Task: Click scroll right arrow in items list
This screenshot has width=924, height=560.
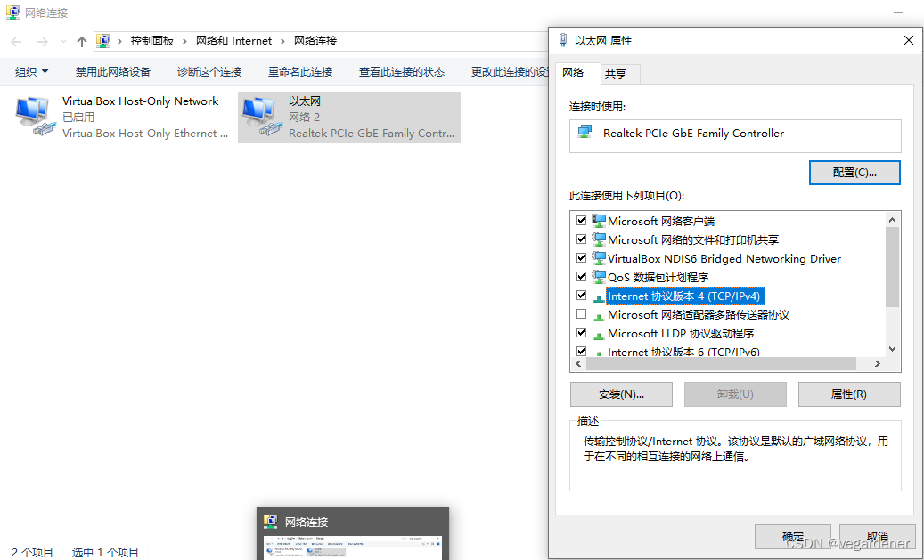Action: click(x=878, y=364)
